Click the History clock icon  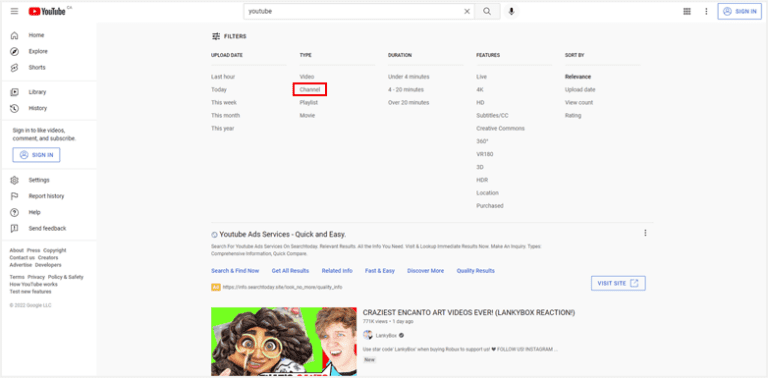coord(15,108)
